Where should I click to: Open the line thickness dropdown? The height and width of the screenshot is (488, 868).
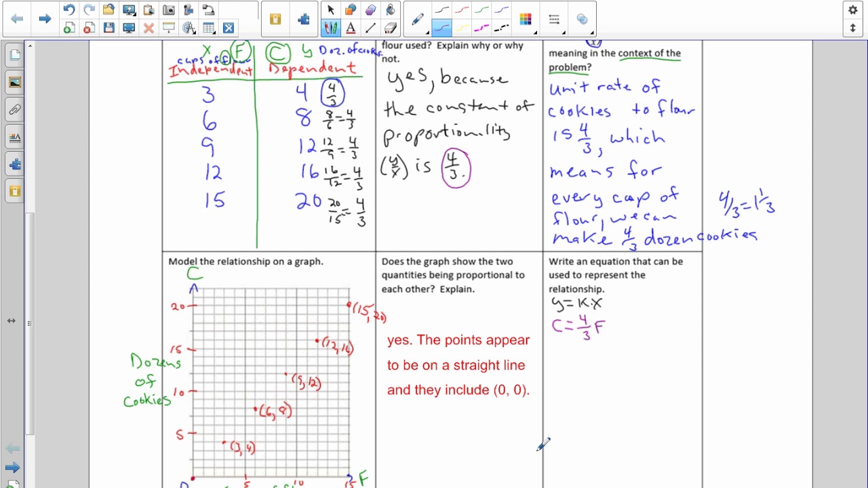click(x=554, y=19)
